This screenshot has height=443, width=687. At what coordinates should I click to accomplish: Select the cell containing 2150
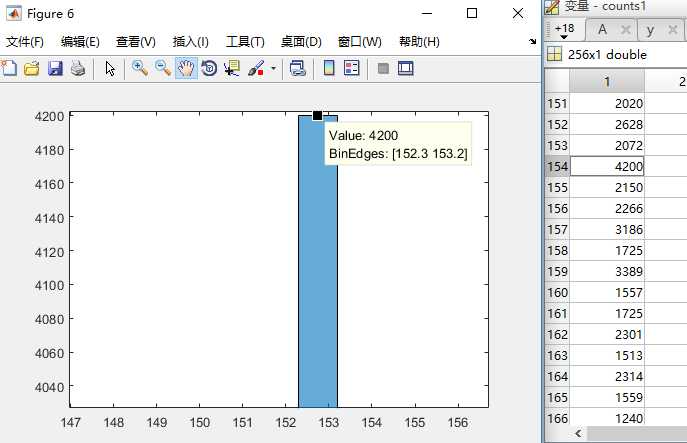point(607,188)
